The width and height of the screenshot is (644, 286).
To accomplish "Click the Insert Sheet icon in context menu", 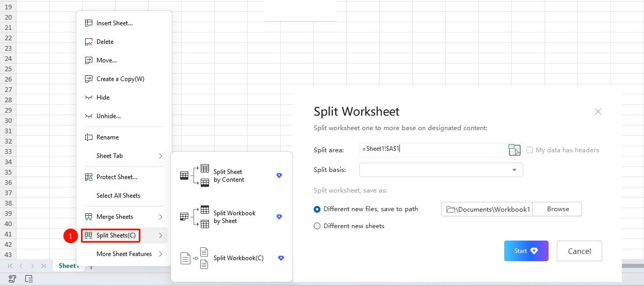I will coord(88,23).
